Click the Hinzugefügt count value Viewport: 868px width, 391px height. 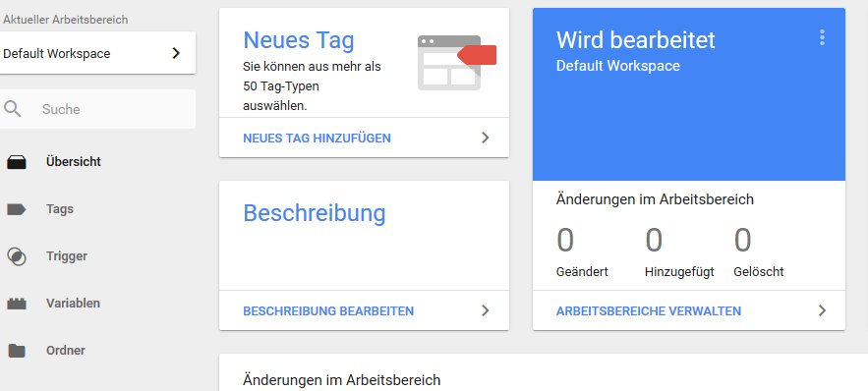[654, 240]
